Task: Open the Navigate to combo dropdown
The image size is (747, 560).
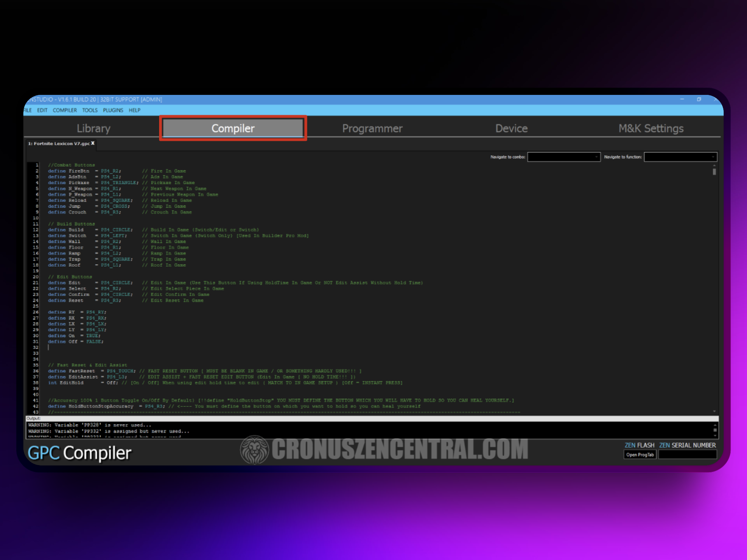Action: click(564, 157)
